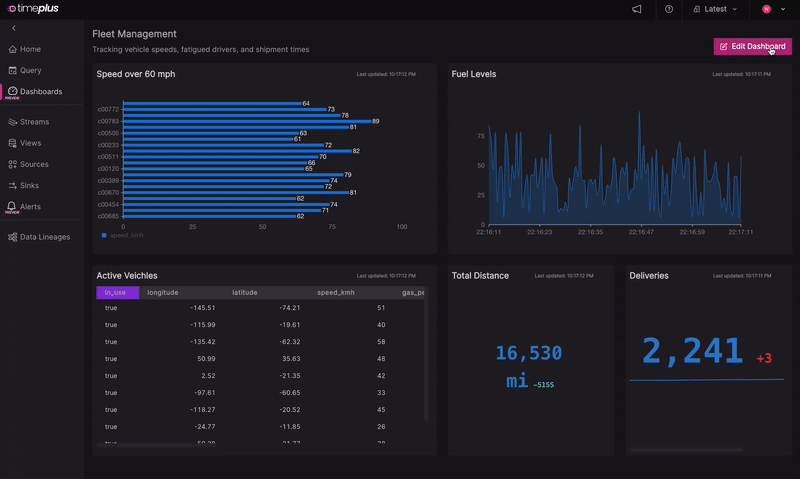Open the help question mark icon
Viewport: 800px width, 479px height.
point(669,9)
